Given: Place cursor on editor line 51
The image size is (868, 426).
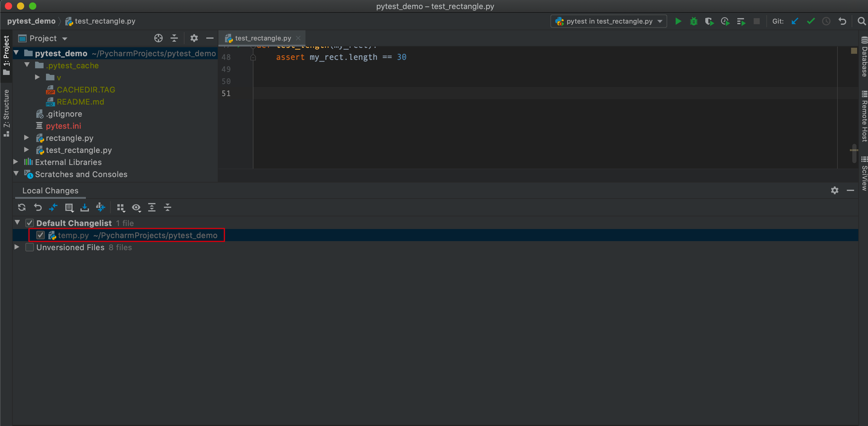Looking at the screenshot, I should [545, 93].
